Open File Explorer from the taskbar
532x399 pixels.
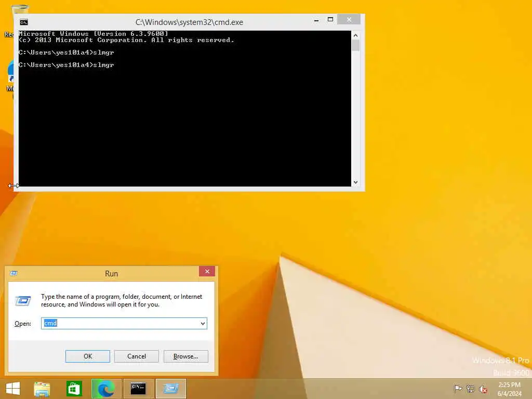pos(42,389)
